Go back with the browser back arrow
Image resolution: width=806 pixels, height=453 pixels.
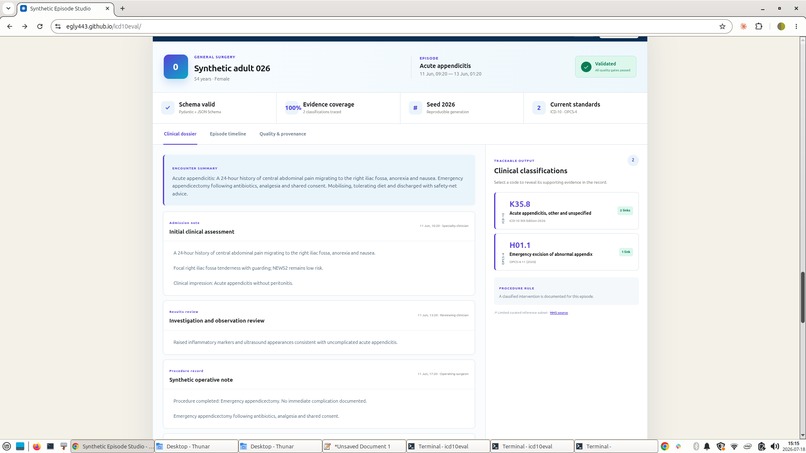pos(10,26)
